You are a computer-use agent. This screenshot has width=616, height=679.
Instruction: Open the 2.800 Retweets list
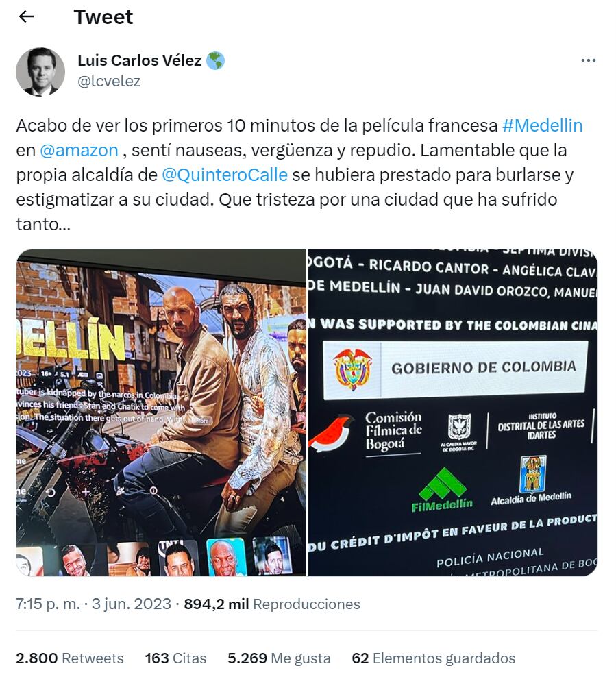pyautogui.click(x=70, y=658)
